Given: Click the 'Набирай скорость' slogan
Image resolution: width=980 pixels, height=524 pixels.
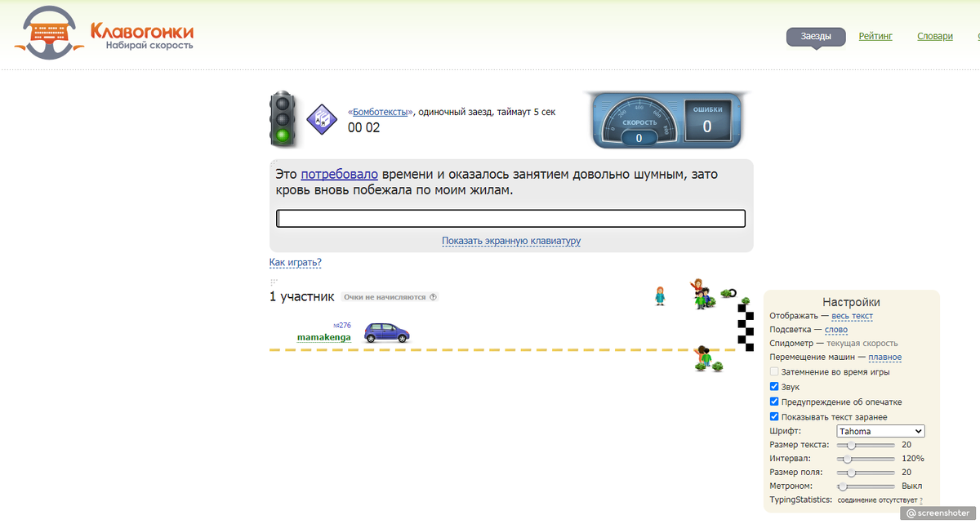Looking at the screenshot, I should point(149,46).
